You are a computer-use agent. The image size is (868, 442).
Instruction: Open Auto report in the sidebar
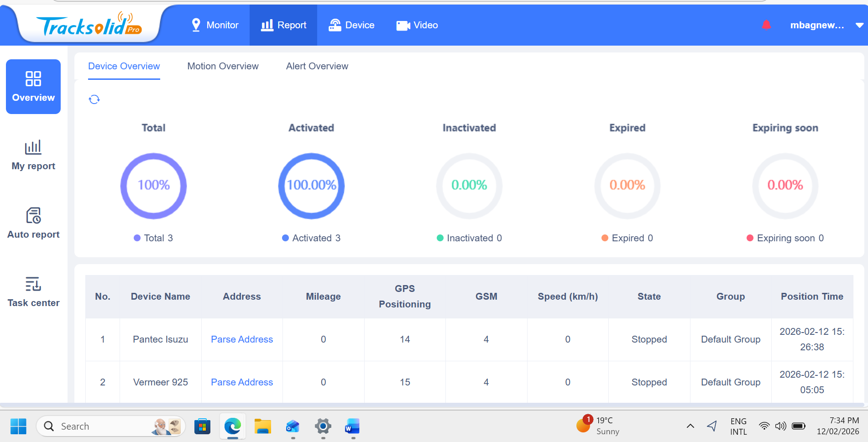[33, 224]
